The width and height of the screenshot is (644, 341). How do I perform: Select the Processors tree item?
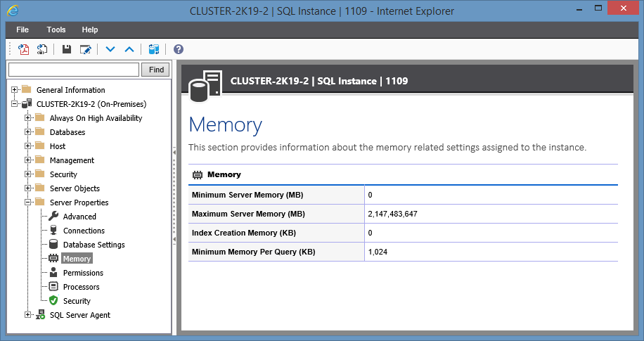[81, 287]
